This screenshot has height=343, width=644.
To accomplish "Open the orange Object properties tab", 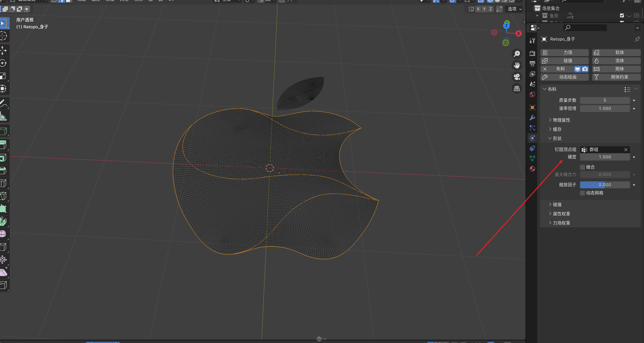I will tap(532, 107).
